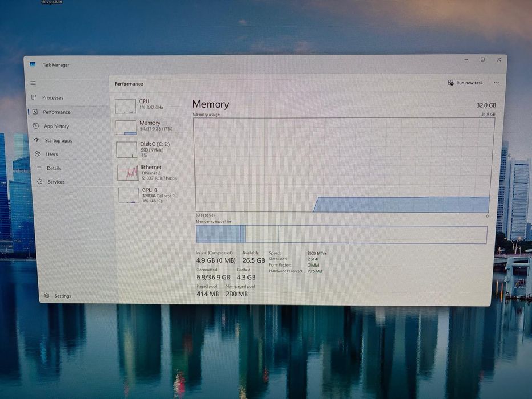Image resolution: width=532 pixels, height=399 pixels.
Task: Select the Memory mini graph thumbnail
Action: pyautogui.click(x=126, y=128)
